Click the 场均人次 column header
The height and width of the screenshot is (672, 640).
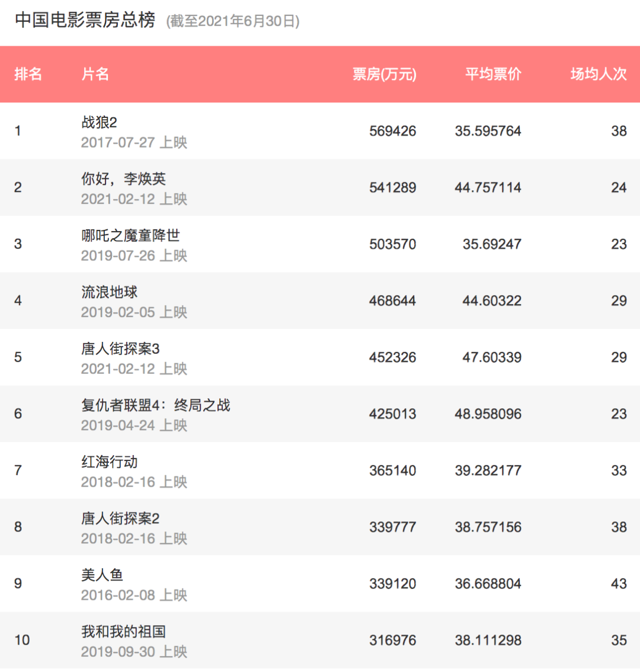[x=599, y=74]
